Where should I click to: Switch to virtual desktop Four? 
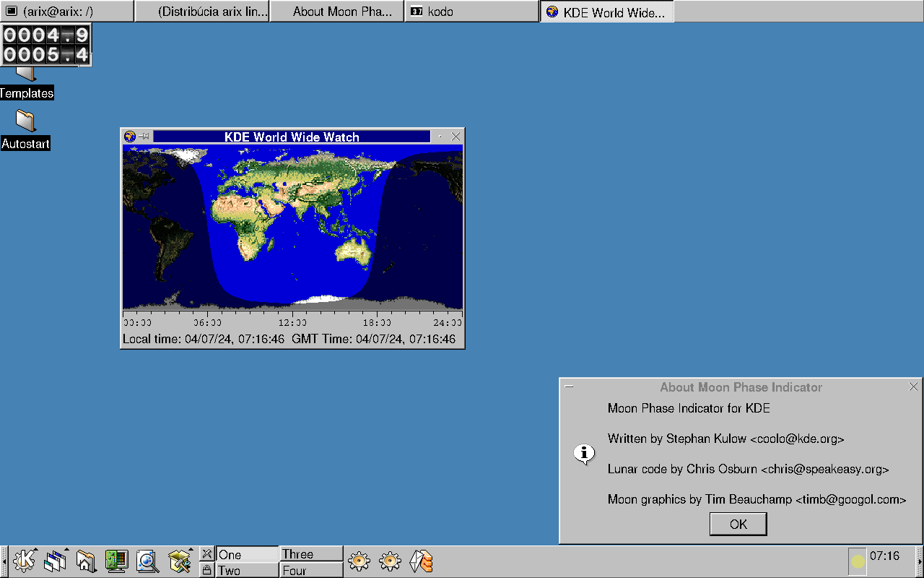coord(311,570)
